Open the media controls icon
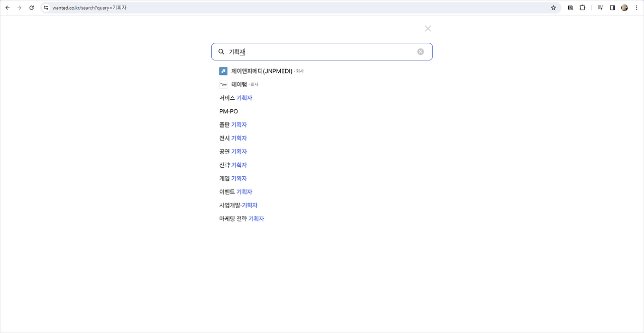This screenshot has height=333, width=644. 600,8
